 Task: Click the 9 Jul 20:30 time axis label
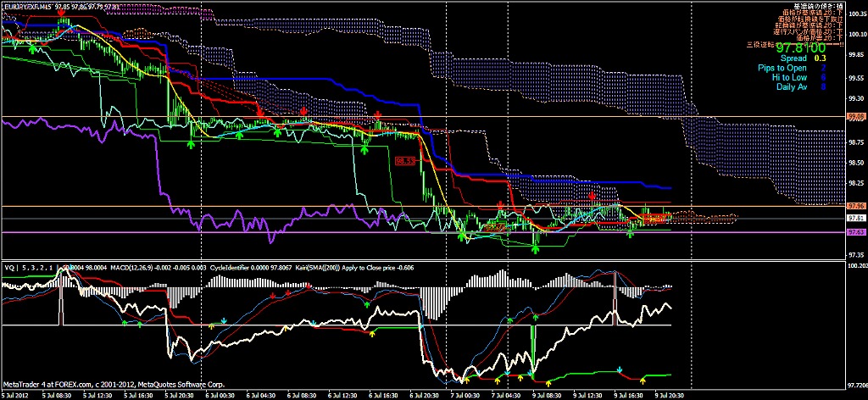point(674,395)
